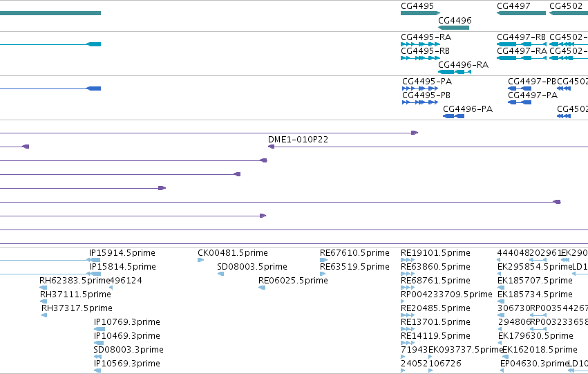The height and width of the screenshot is (374, 588).
Task: Select RE68761.5prime EST label
Action: [x=435, y=281]
